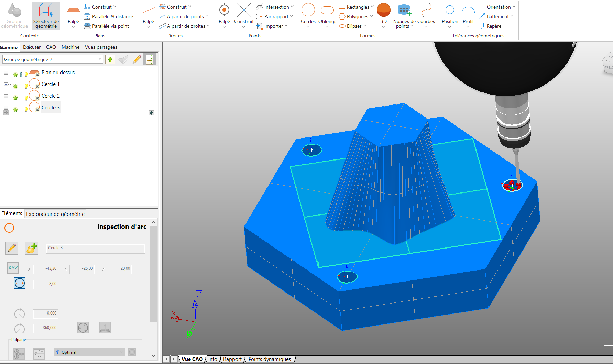Viewport: 613px width, 364px height.
Task: Click the diameter icon in element panel
Action: [20, 283]
